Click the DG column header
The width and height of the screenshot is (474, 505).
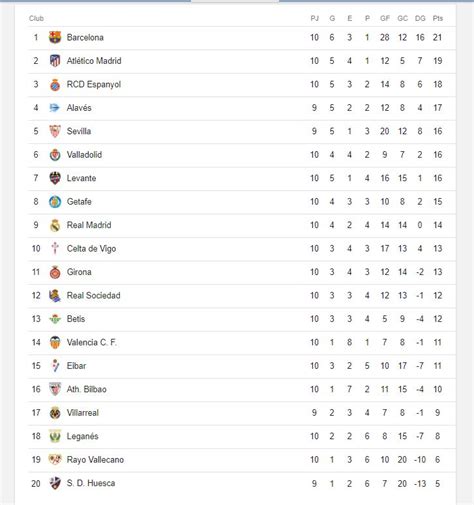click(x=420, y=18)
